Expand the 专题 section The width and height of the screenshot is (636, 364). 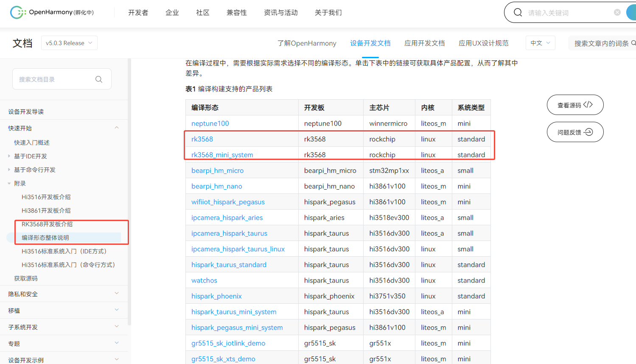[117, 343]
